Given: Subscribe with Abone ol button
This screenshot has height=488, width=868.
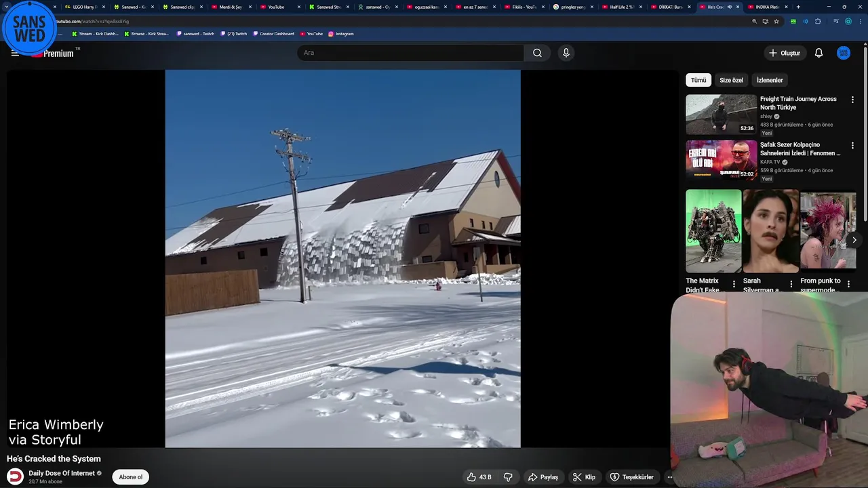Looking at the screenshot, I should point(130,477).
